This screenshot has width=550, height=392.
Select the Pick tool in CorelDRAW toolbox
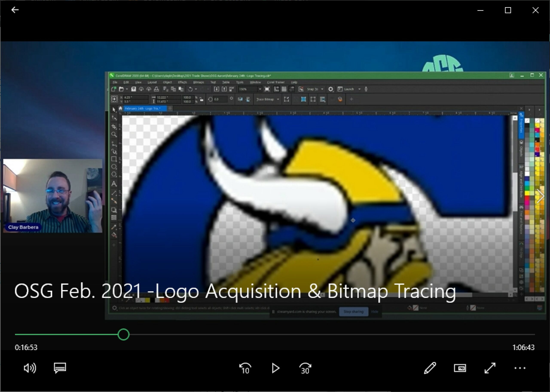click(114, 110)
